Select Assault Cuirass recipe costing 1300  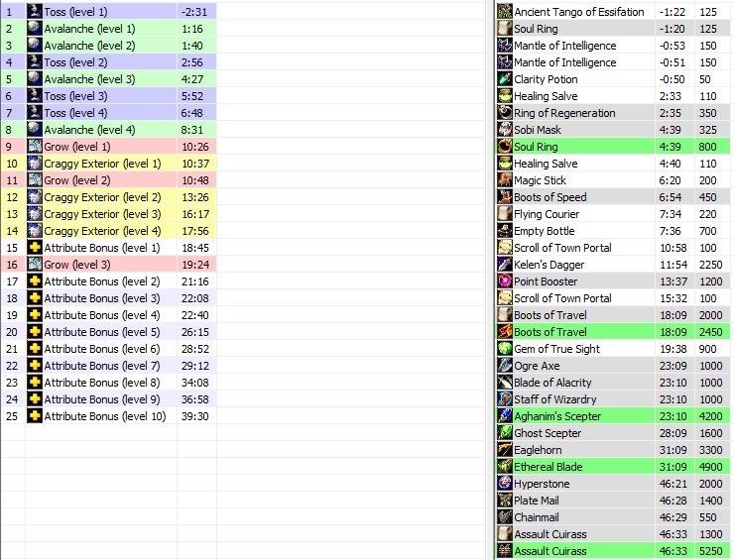pyautogui.click(x=550, y=534)
